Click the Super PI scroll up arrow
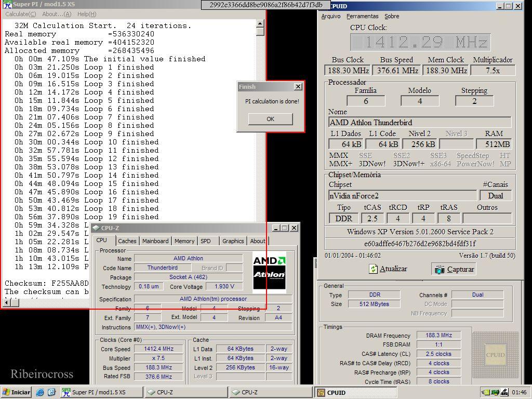The height and width of the screenshot is (399, 532). (260, 23)
